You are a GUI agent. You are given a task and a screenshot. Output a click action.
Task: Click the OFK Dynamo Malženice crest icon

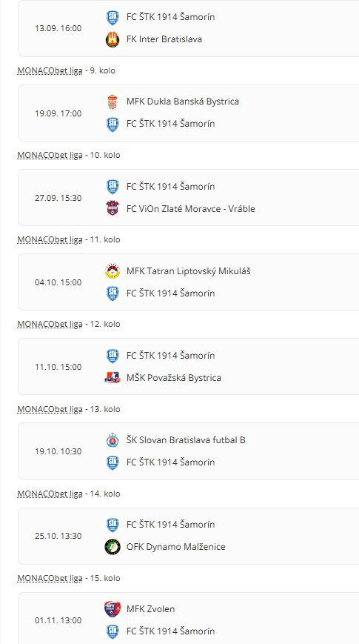(x=113, y=547)
